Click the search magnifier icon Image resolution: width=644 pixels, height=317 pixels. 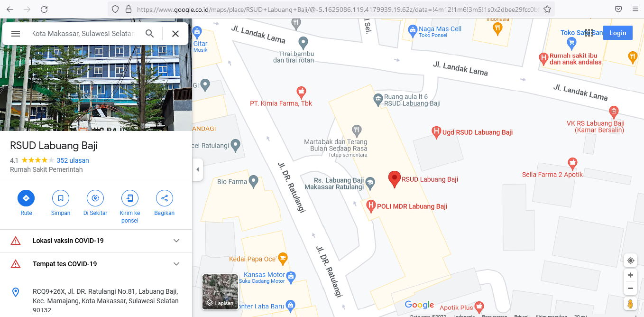149,34
